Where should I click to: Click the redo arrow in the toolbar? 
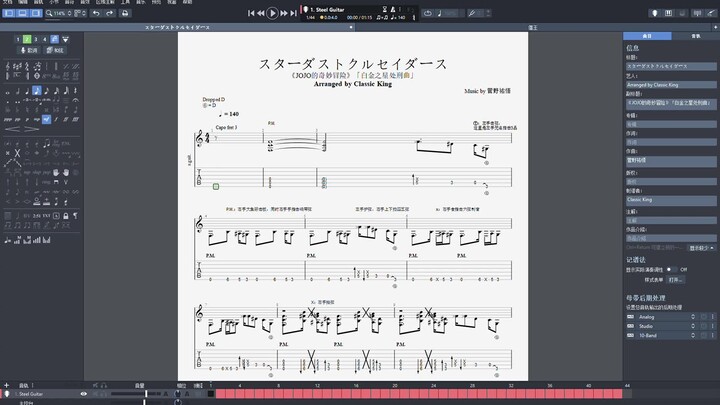[x=109, y=13]
